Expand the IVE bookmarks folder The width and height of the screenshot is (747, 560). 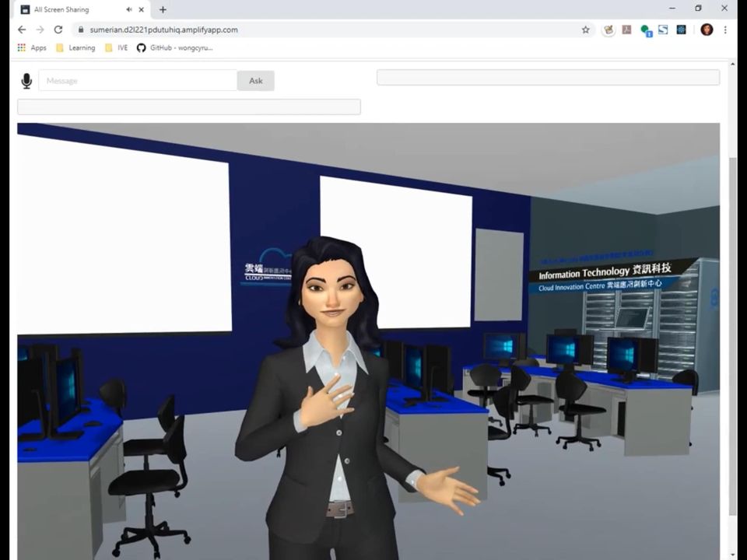116,47
